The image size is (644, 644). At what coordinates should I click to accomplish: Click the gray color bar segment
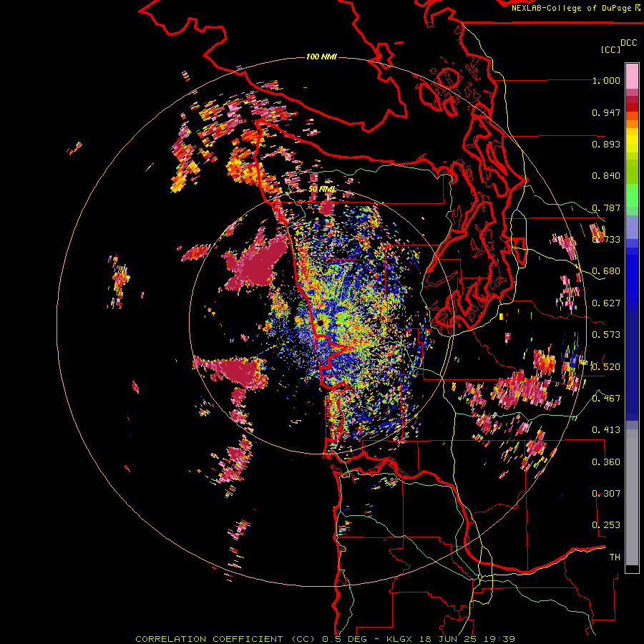[x=632, y=497]
